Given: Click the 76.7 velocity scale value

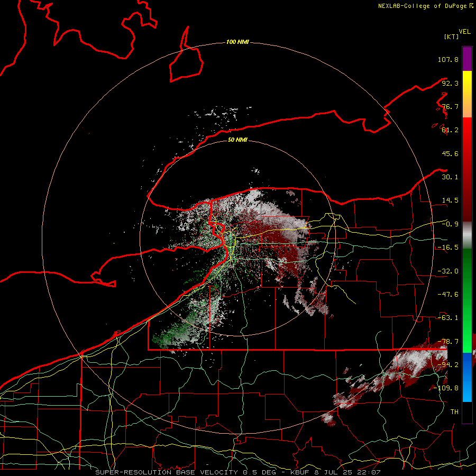Looking at the screenshot, I should click(450, 106).
